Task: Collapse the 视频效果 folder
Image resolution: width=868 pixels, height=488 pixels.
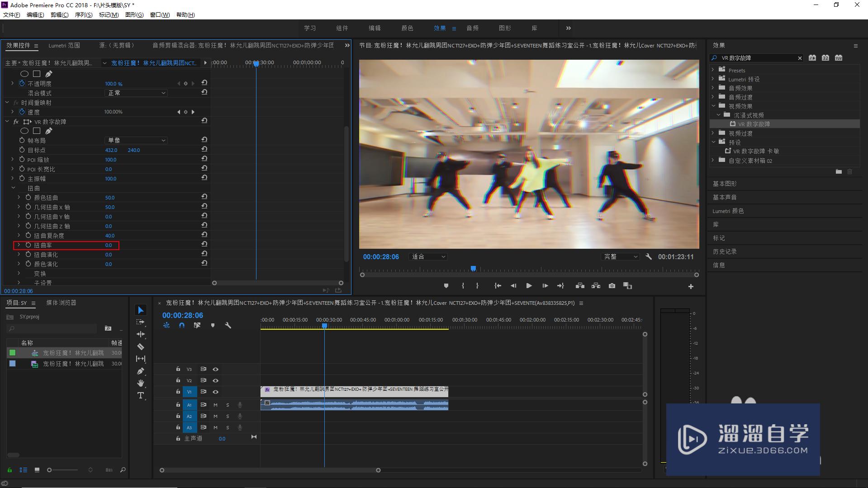Action: [713, 106]
